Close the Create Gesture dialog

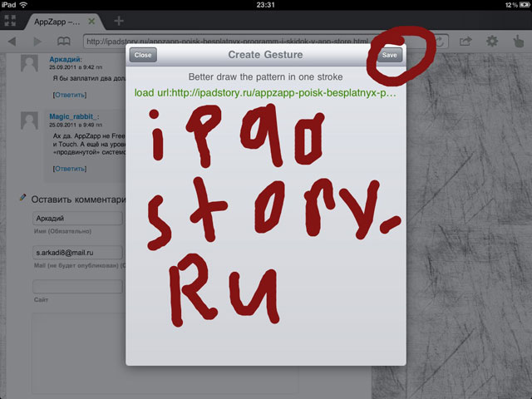(143, 55)
